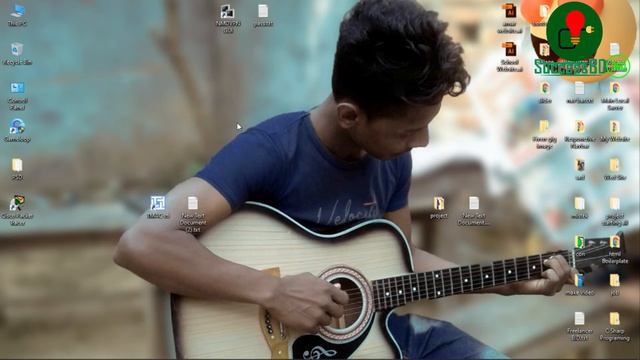Open the This PC desktop icon

(x=17, y=15)
